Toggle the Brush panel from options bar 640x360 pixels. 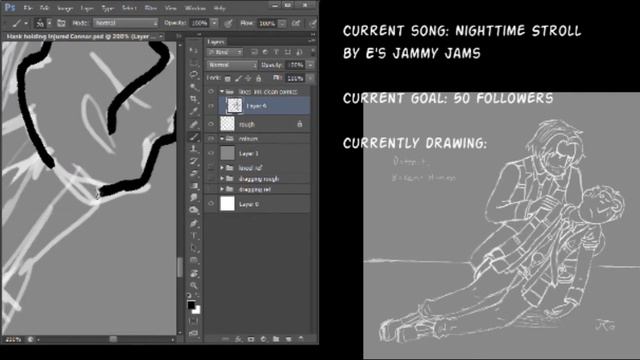tap(61, 23)
